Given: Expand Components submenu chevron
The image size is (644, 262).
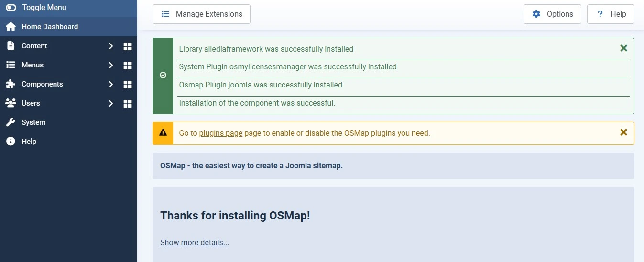Looking at the screenshot, I should (110, 84).
